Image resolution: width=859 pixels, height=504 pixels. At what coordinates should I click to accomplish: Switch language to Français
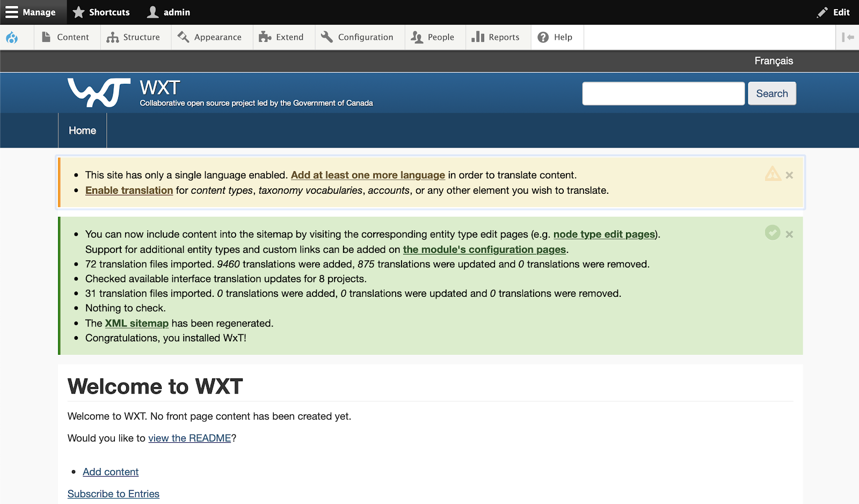[774, 61]
